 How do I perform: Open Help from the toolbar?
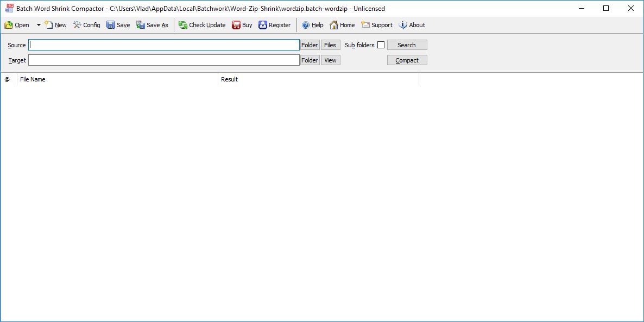click(x=313, y=25)
